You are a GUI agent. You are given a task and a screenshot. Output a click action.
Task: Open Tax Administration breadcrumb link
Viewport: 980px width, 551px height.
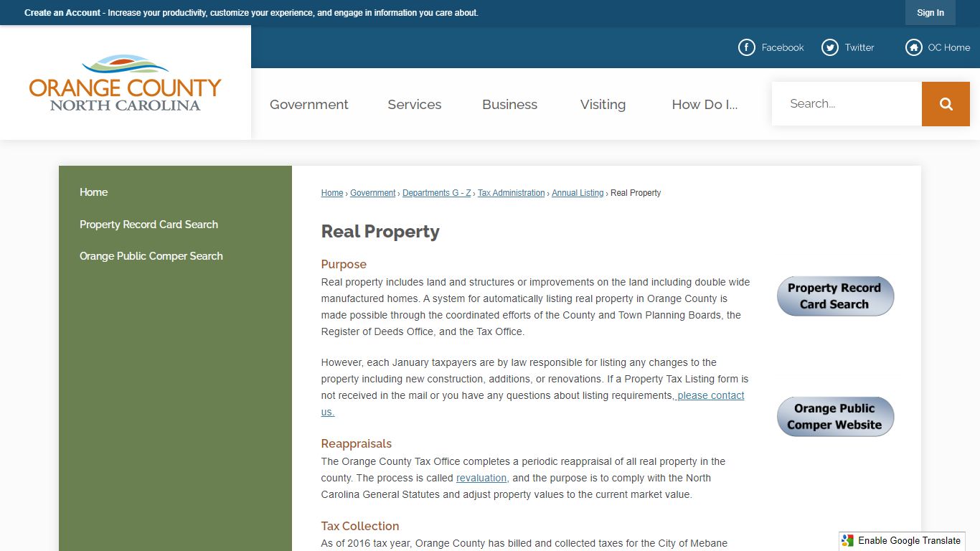point(512,193)
